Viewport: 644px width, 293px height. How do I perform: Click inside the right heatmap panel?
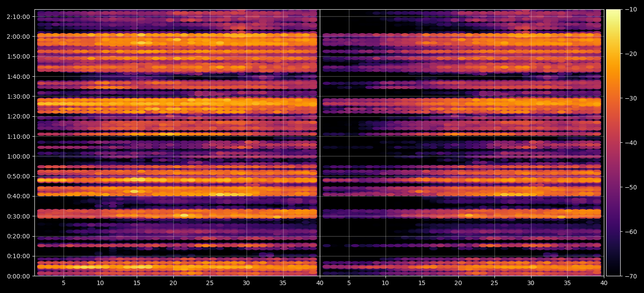[462, 143]
